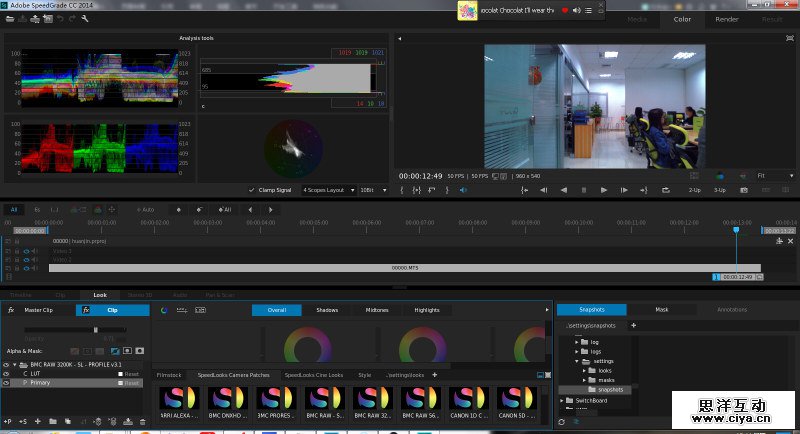The width and height of the screenshot is (800, 434).
Task: Add a primary layer with +P
Action: coord(8,421)
